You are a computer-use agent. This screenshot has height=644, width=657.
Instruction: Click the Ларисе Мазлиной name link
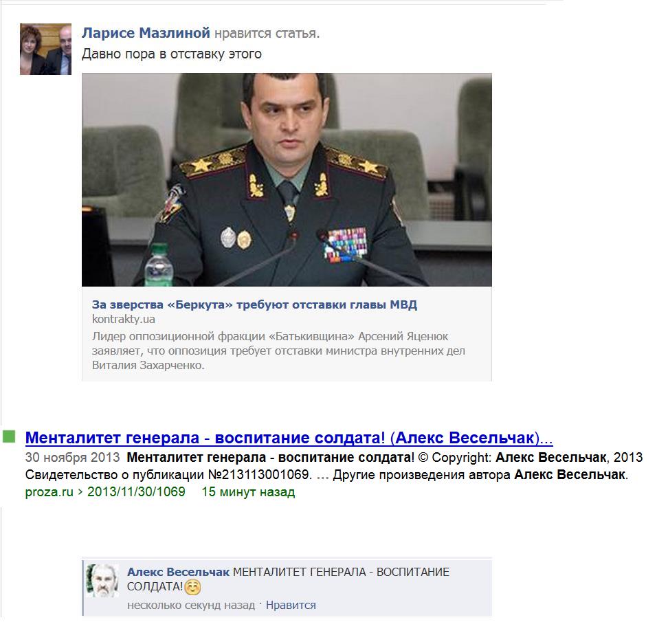click(146, 33)
